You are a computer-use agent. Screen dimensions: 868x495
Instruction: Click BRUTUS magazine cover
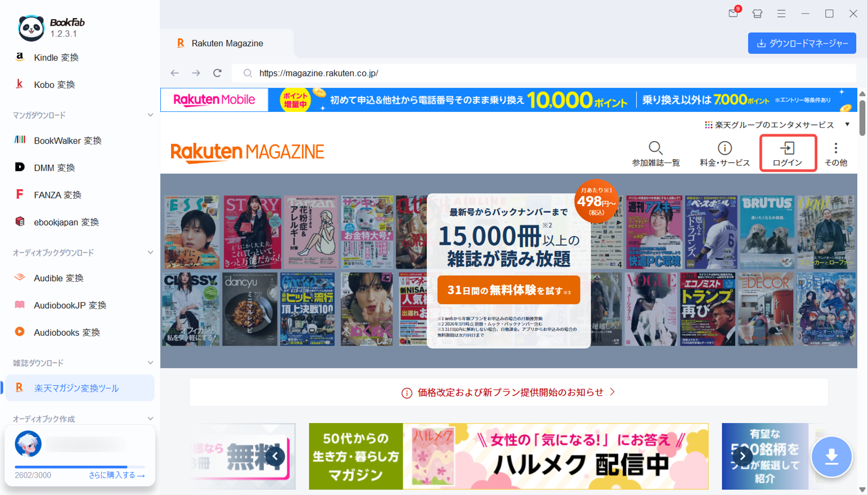766,232
